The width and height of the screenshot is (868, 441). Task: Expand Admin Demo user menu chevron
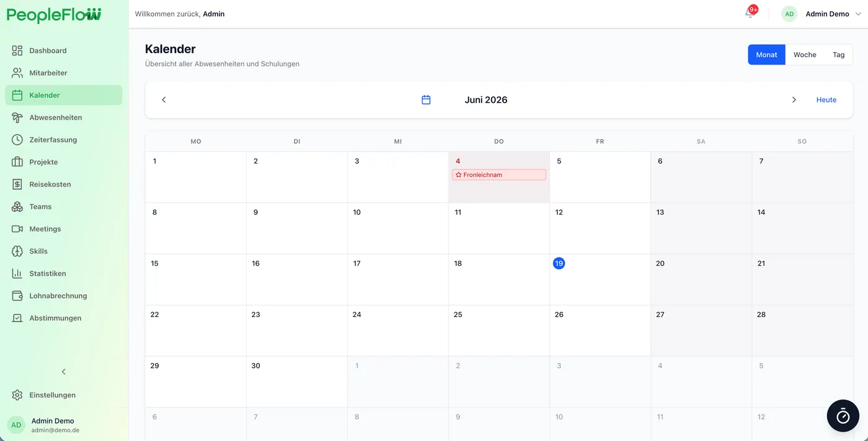(x=858, y=14)
